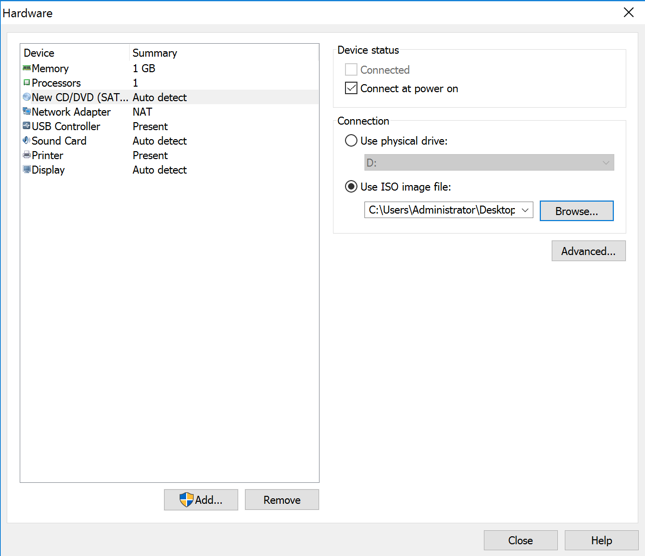Click the Network Adapter icon
Image resolution: width=645 pixels, height=556 pixels.
click(27, 112)
